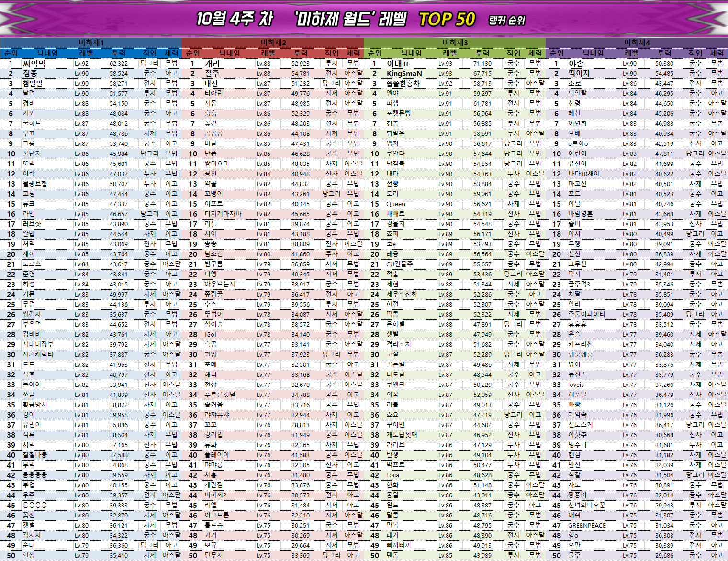Click combat power value 71,130
The height and width of the screenshot is (561, 728).
pyautogui.click(x=482, y=64)
